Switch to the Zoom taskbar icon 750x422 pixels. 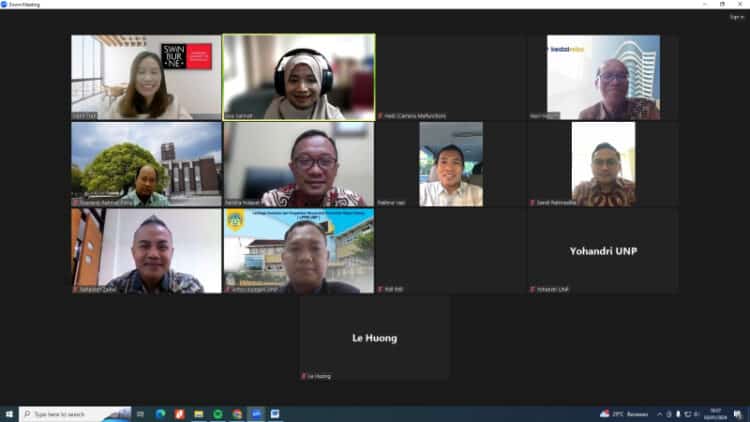point(256,414)
